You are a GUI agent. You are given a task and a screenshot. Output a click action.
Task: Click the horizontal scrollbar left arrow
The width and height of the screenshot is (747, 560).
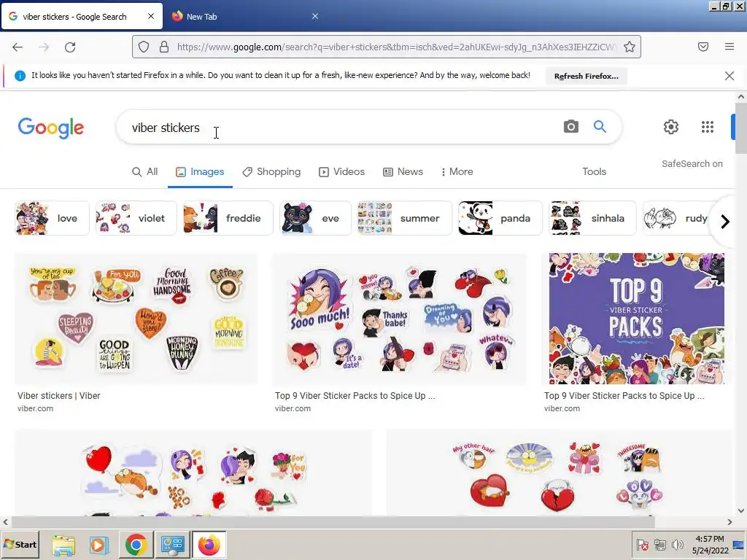click(5, 522)
